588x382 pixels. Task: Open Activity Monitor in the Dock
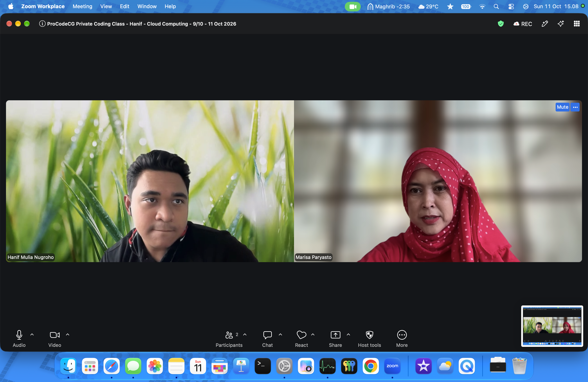[x=327, y=366]
